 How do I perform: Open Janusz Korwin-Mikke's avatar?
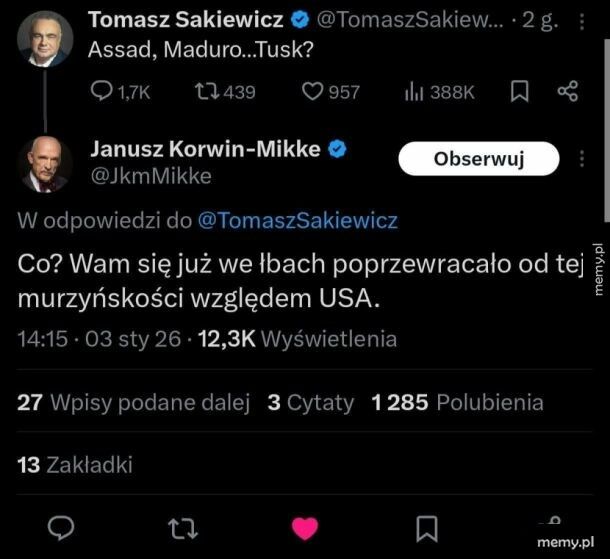45,163
